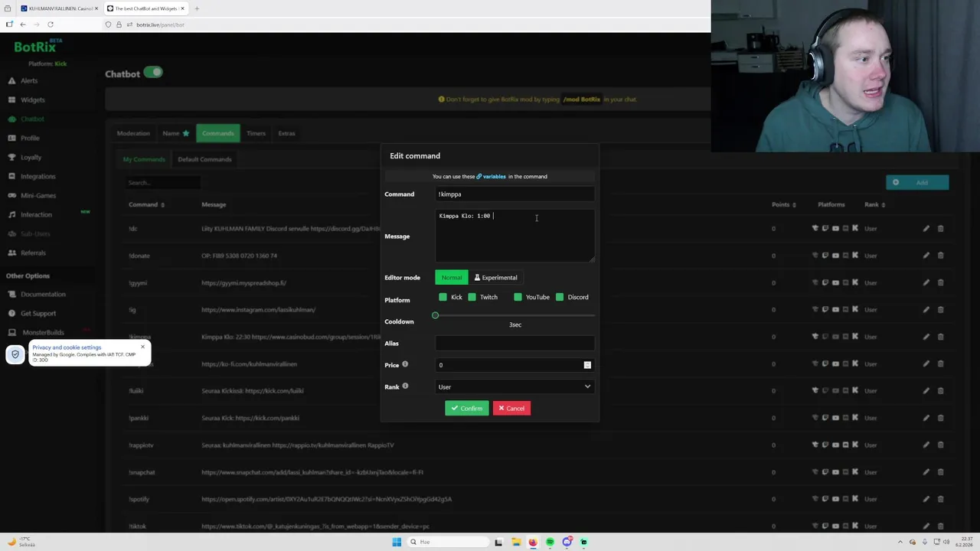Open Loyalty trophy icon in sidebar
This screenshot has height=551, width=980.
[x=11, y=157]
